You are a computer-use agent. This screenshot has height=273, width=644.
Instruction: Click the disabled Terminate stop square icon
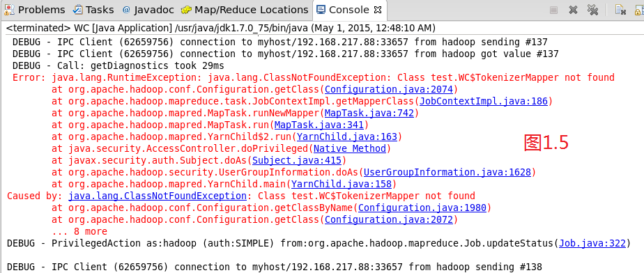click(553, 10)
